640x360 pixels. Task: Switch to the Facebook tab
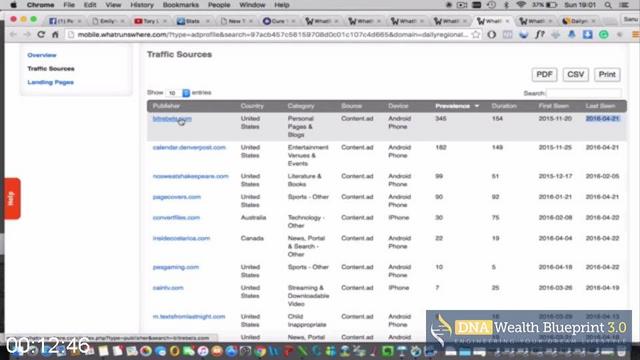click(64, 21)
